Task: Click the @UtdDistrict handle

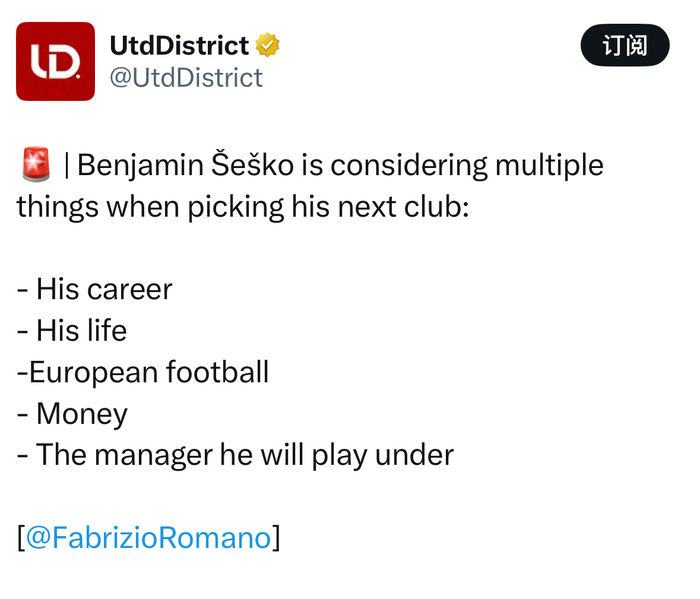Action: click(x=186, y=78)
